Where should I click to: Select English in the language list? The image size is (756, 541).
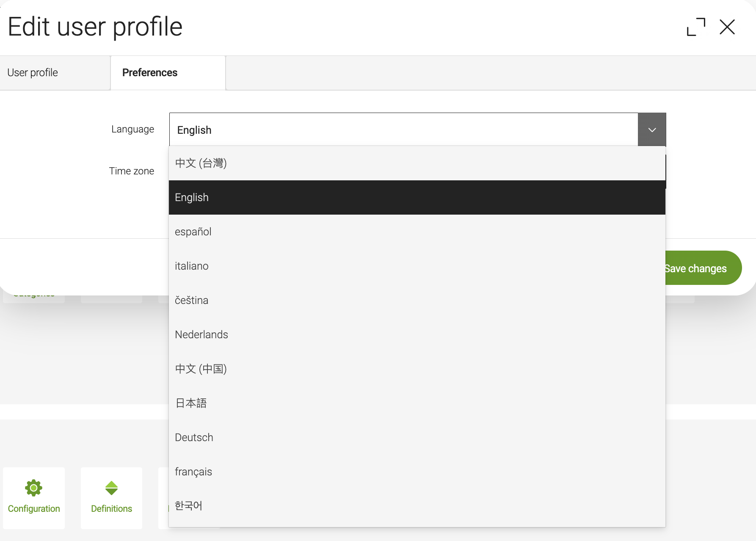pyautogui.click(x=417, y=198)
